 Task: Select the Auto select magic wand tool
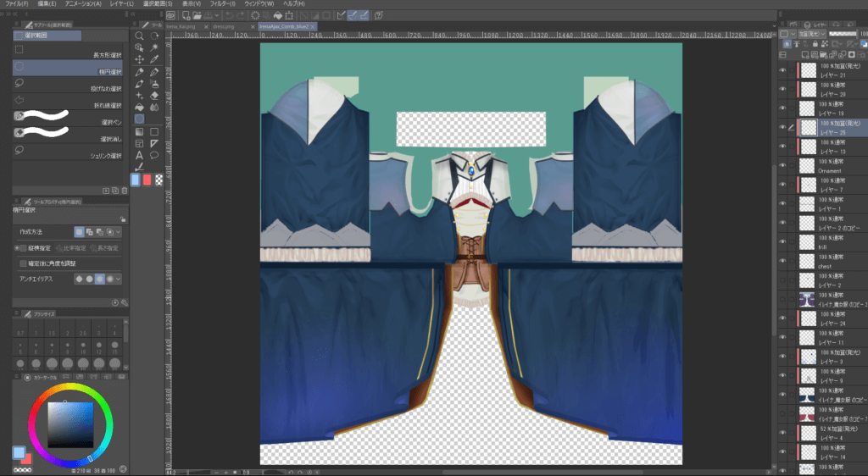[154, 47]
